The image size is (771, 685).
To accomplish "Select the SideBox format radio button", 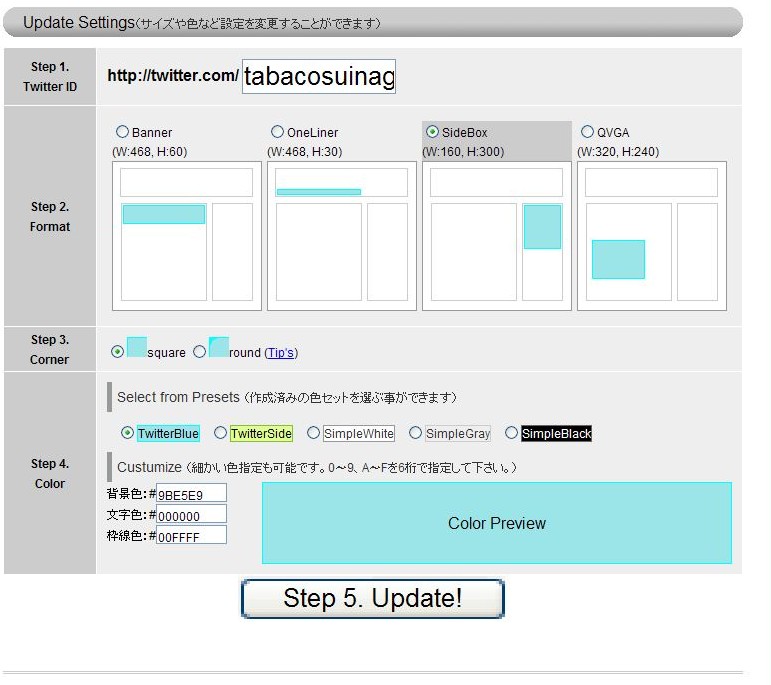I will tap(432, 132).
